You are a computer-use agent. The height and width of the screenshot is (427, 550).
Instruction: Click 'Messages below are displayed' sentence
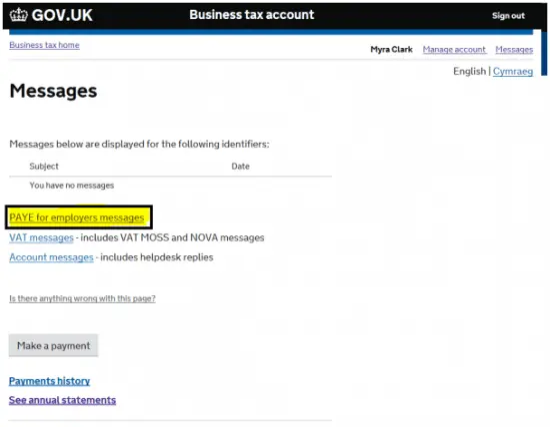[x=139, y=144]
